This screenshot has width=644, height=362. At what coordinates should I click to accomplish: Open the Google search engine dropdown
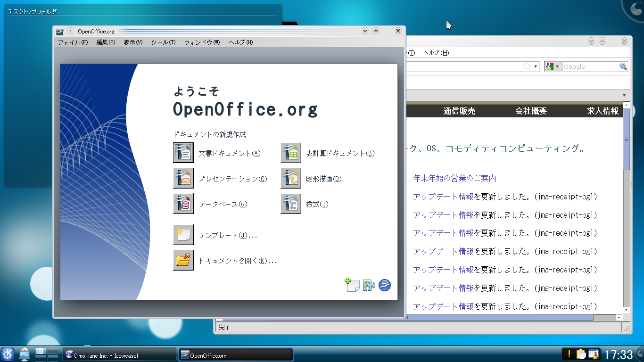point(552,66)
